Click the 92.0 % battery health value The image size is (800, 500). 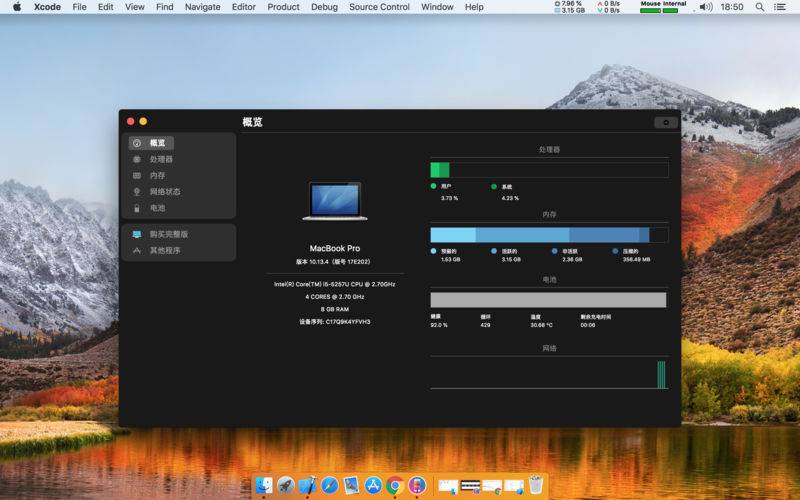pyautogui.click(x=439, y=325)
